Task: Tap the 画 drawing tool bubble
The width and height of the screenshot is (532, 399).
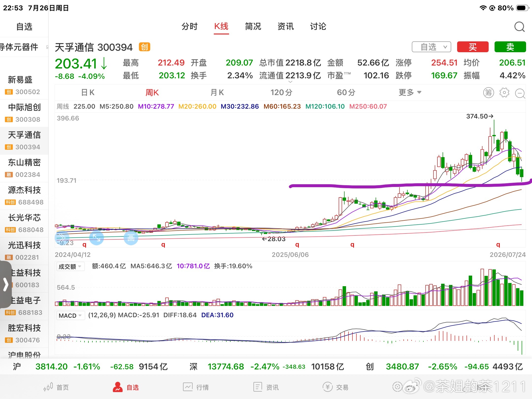Action: tap(131, 238)
